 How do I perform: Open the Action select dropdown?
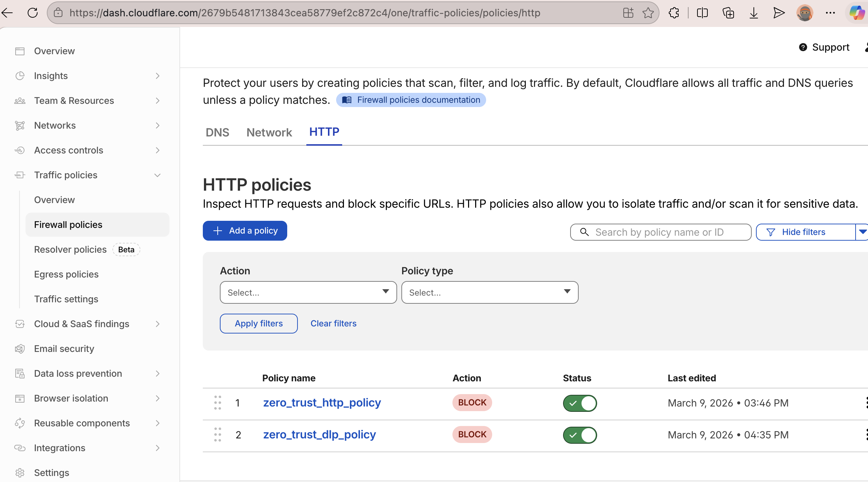pyautogui.click(x=308, y=292)
